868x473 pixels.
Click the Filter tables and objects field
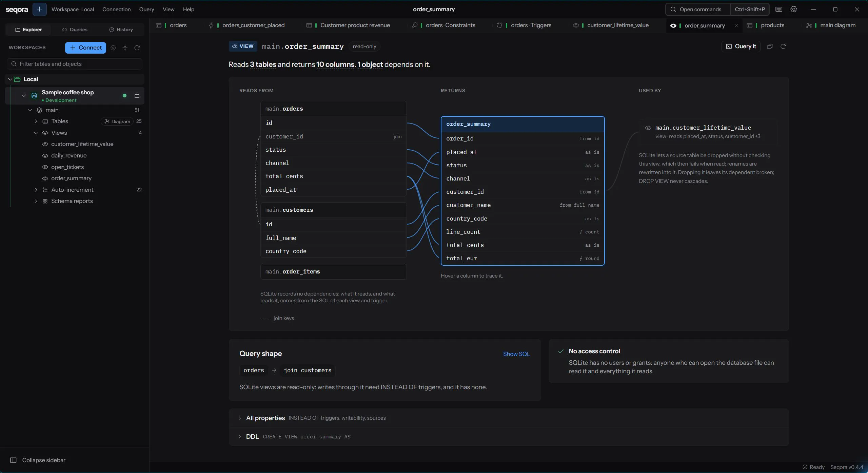(75, 64)
